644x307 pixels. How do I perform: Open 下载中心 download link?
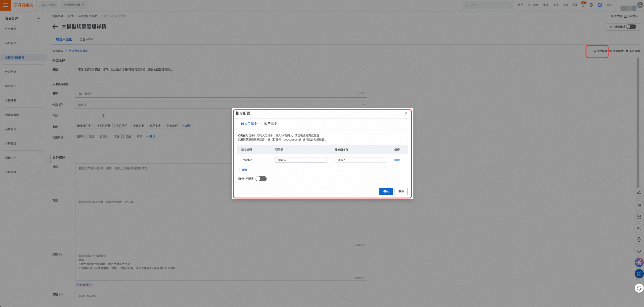point(631,16)
